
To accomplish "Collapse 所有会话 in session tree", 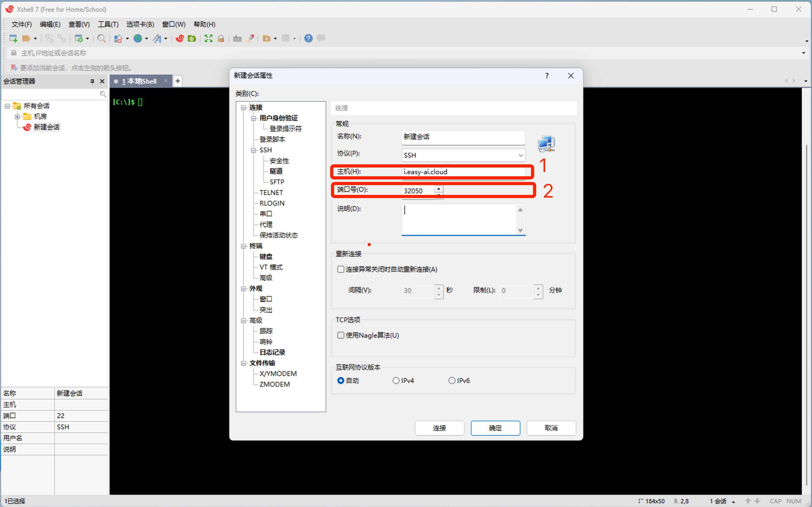I will pyautogui.click(x=7, y=106).
